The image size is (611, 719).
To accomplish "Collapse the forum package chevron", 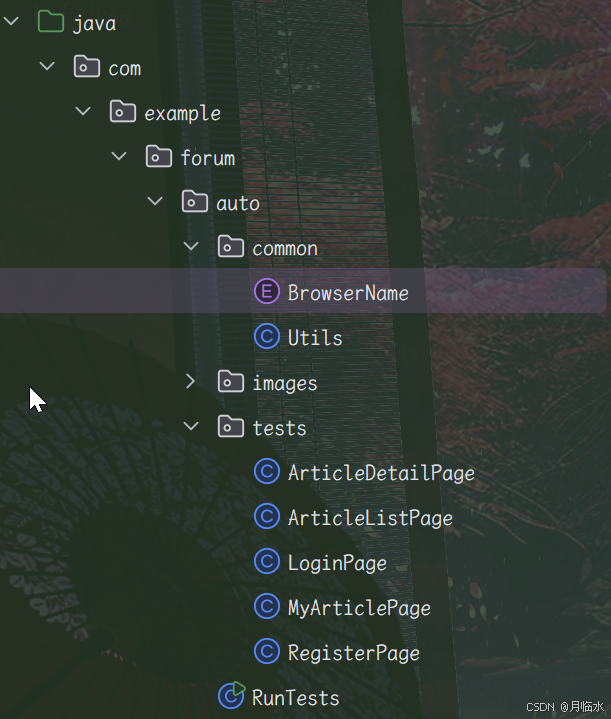I will [x=119, y=156].
